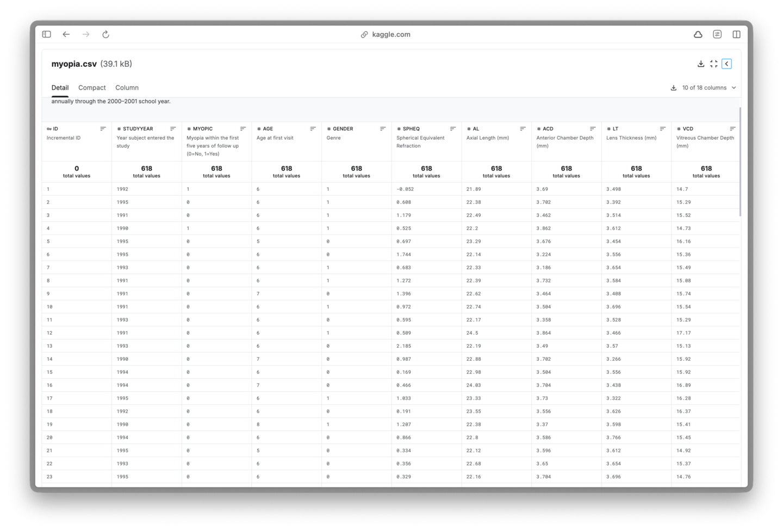
Task: Open sort options for MYOPIC column
Action: (243, 129)
